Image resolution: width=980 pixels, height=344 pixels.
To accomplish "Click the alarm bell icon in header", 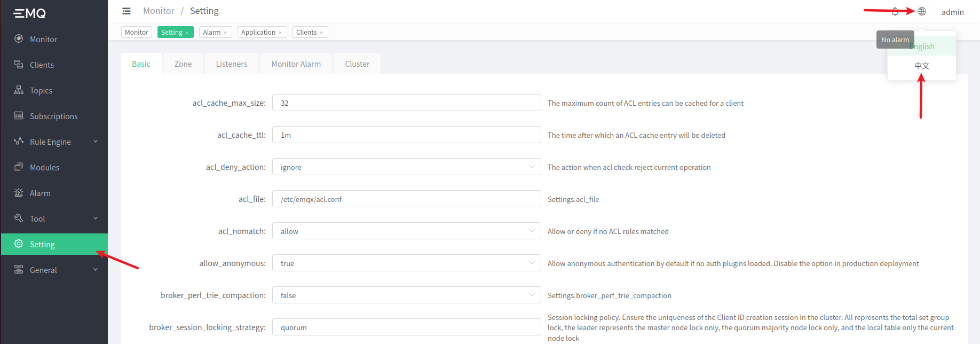I will coord(895,11).
